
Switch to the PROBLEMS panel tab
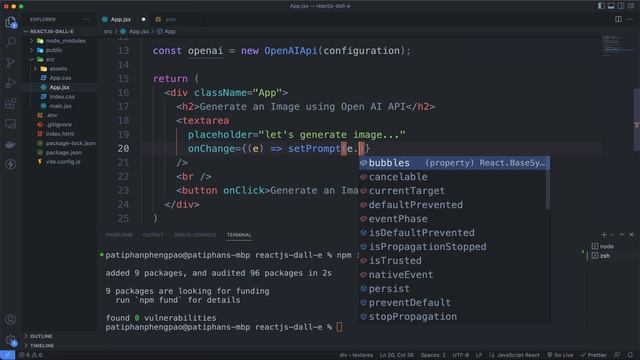(119, 235)
